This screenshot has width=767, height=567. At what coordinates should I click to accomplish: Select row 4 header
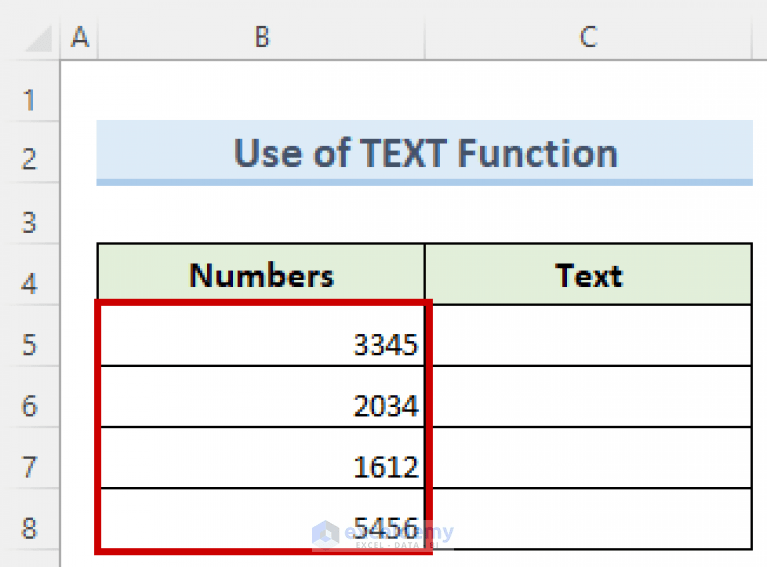[x=29, y=274]
